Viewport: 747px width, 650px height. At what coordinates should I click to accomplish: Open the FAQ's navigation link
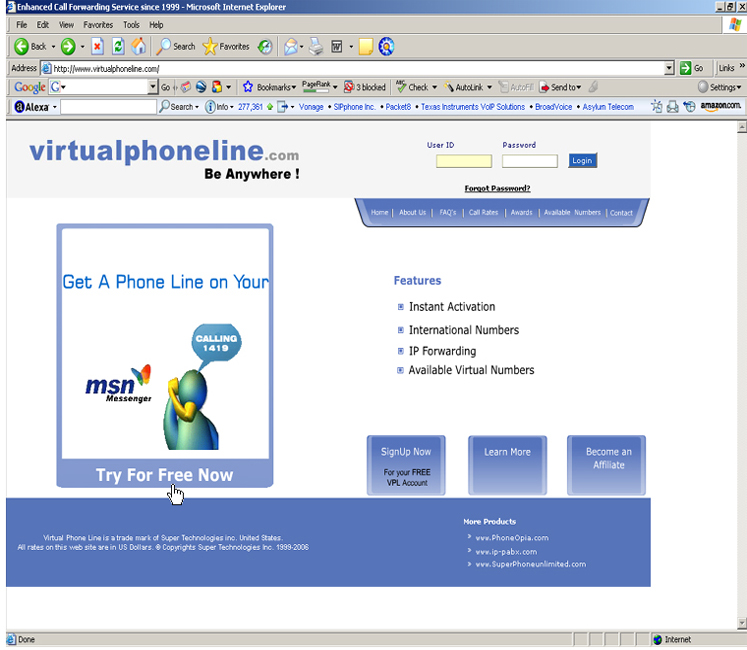tap(447, 213)
